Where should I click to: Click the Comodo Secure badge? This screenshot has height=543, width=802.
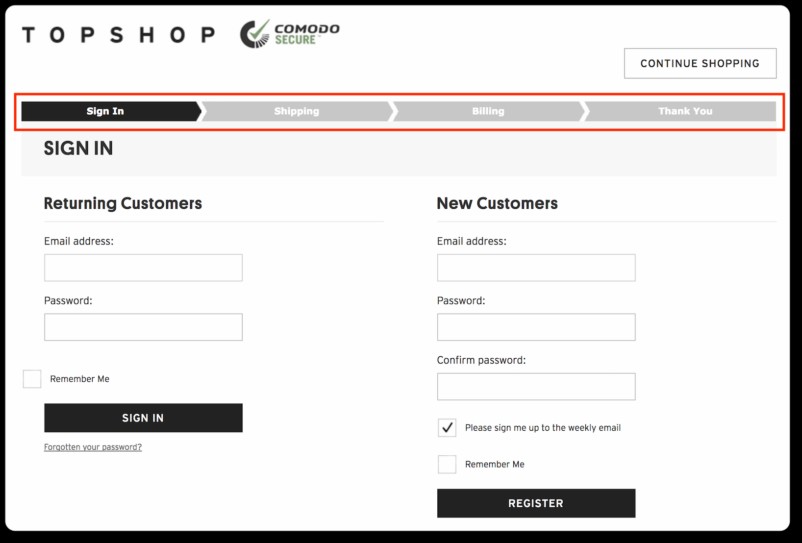point(290,35)
